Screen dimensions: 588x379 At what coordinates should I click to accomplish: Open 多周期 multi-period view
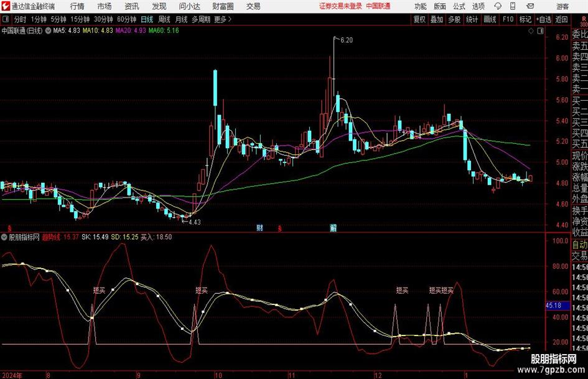click(201, 19)
